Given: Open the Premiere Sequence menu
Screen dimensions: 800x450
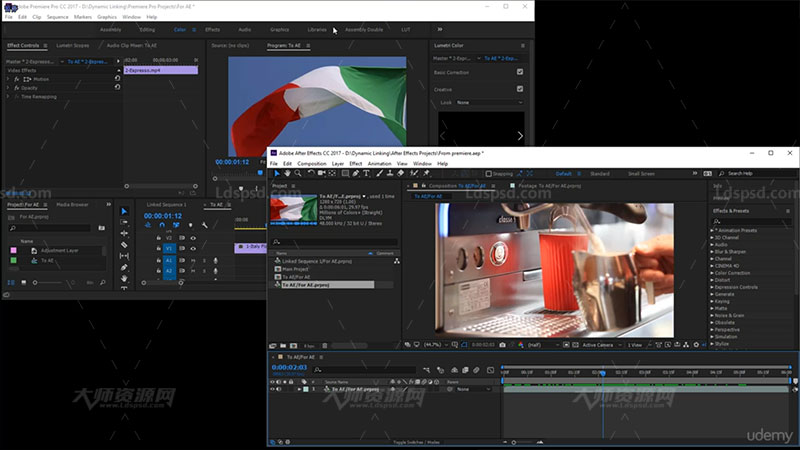Looking at the screenshot, I should click(58, 17).
